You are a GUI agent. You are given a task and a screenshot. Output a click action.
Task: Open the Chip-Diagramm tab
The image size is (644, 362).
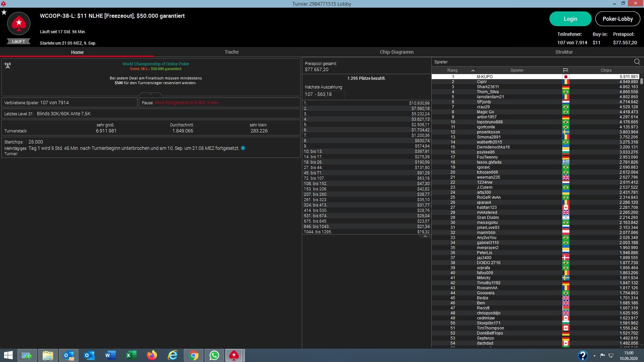coord(396,52)
